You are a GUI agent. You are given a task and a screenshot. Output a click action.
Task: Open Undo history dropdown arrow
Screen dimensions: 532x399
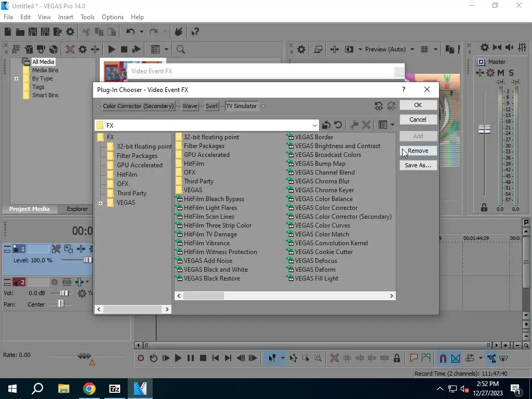[141, 32]
